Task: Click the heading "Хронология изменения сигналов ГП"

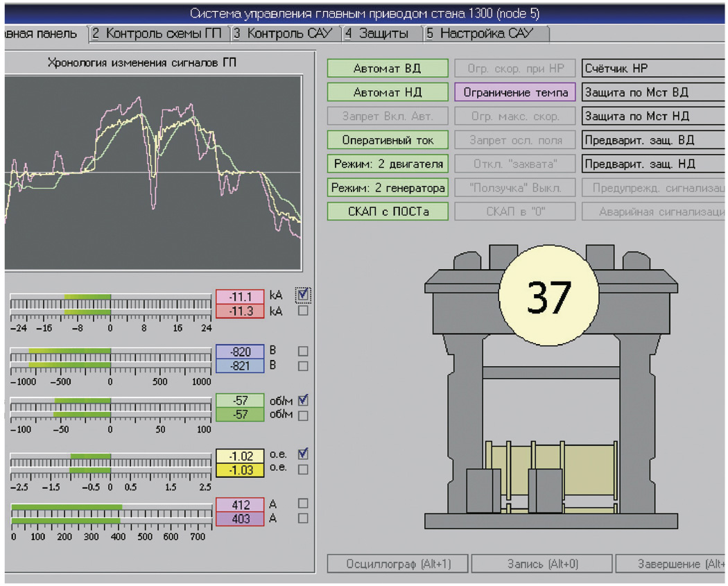Action: [141, 62]
